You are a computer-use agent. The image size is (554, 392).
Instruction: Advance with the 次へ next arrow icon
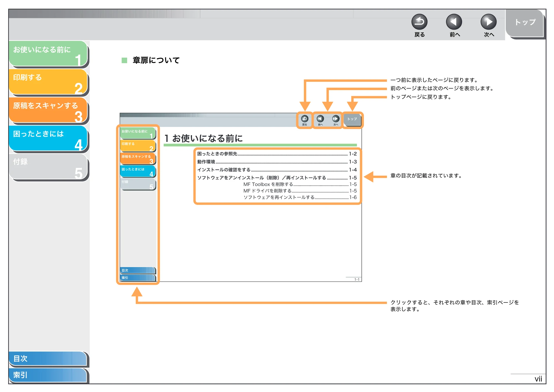point(488,22)
